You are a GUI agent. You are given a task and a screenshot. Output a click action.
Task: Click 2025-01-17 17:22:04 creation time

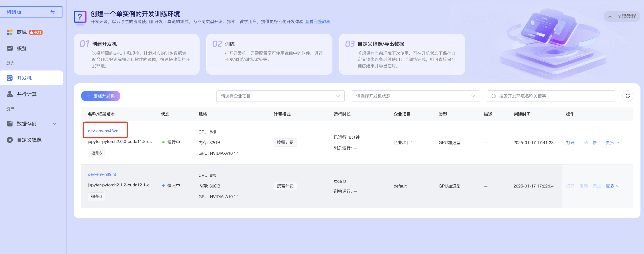[x=533, y=186]
